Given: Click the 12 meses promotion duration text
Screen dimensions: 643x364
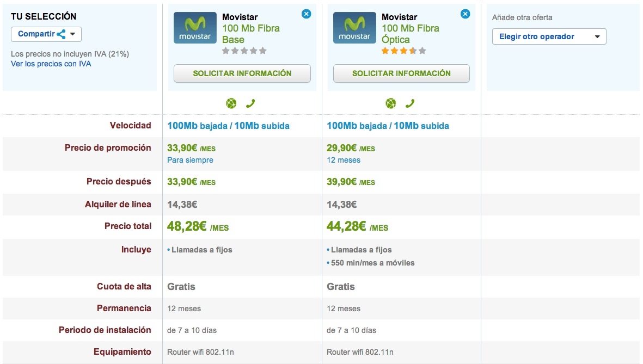Looking at the screenshot, I should tap(344, 161).
